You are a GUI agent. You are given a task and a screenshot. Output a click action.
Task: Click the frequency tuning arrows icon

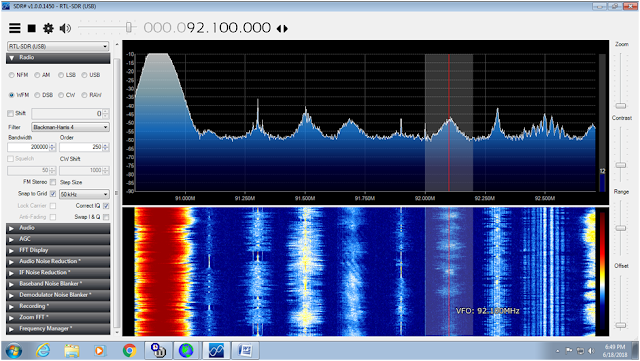coord(282,29)
